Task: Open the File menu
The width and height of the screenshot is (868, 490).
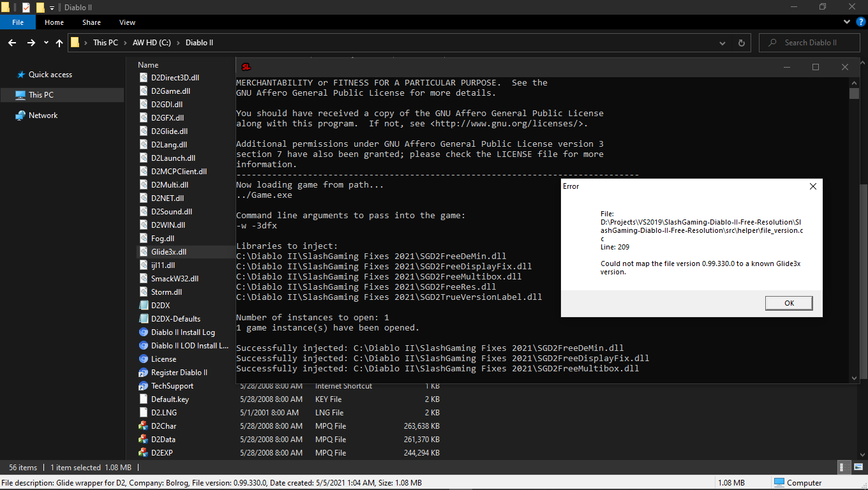Action: [17, 21]
